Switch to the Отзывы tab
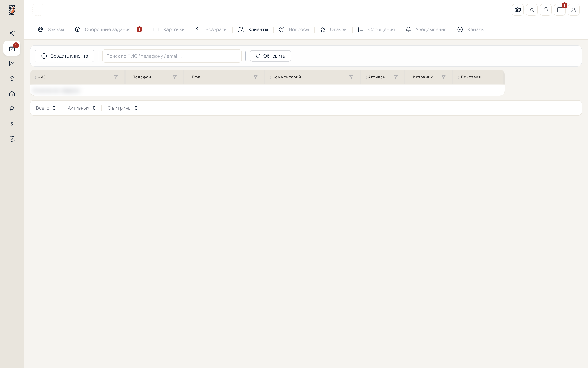588x368 pixels. [x=334, y=29]
